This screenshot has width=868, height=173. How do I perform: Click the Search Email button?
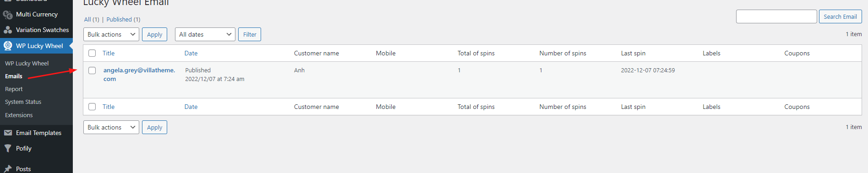(x=840, y=16)
